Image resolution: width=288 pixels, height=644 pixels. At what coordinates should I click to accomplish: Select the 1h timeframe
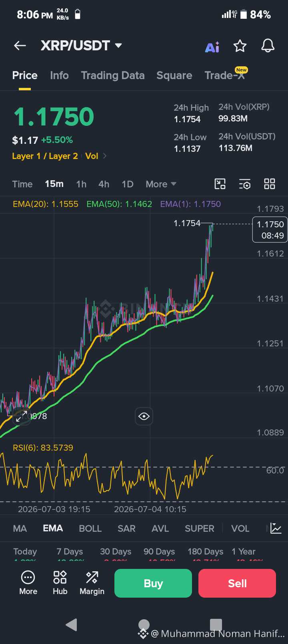[81, 184]
